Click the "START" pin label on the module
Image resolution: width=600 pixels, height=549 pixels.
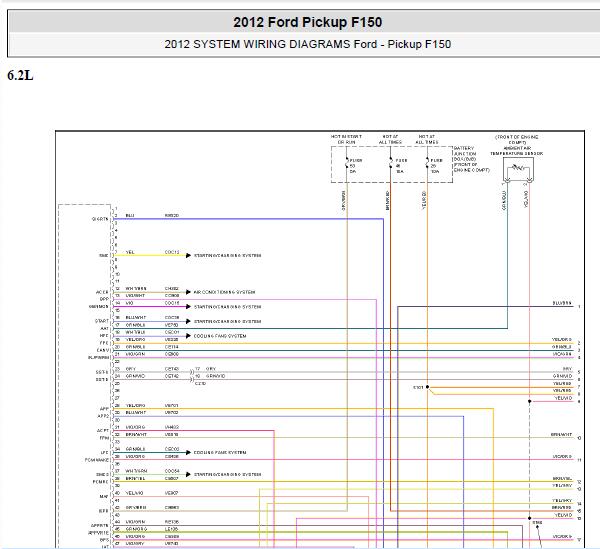coord(102,321)
